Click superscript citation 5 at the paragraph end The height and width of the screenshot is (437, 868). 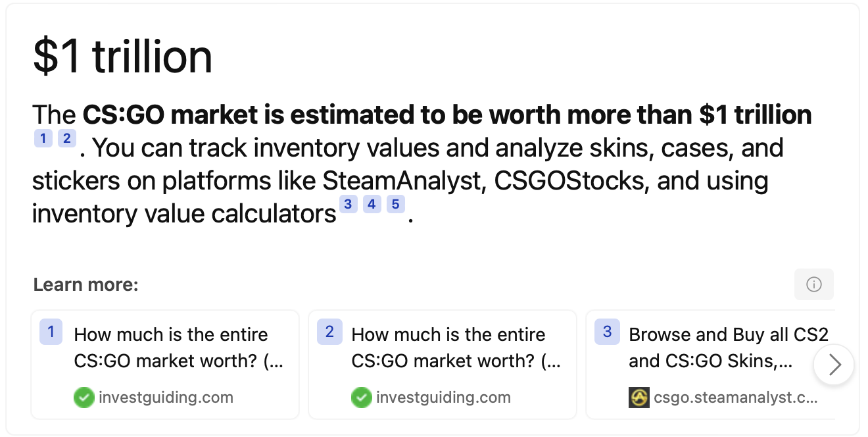(395, 204)
